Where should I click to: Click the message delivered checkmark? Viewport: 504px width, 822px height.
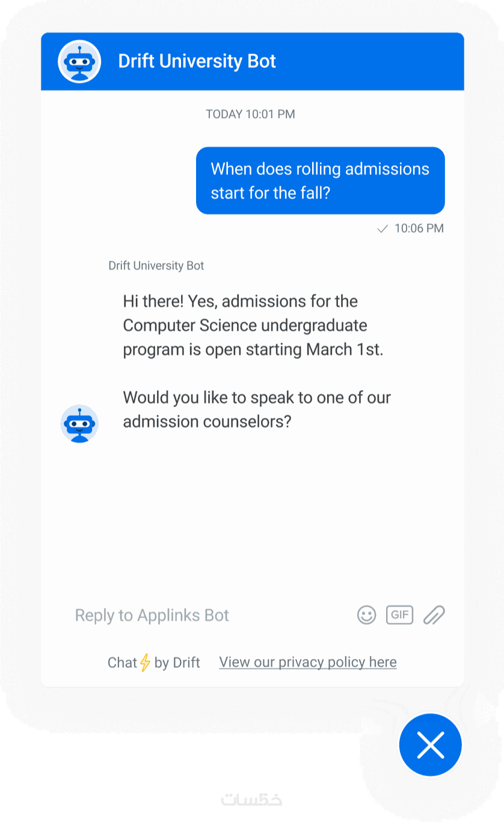pyautogui.click(x=382, y=229)
